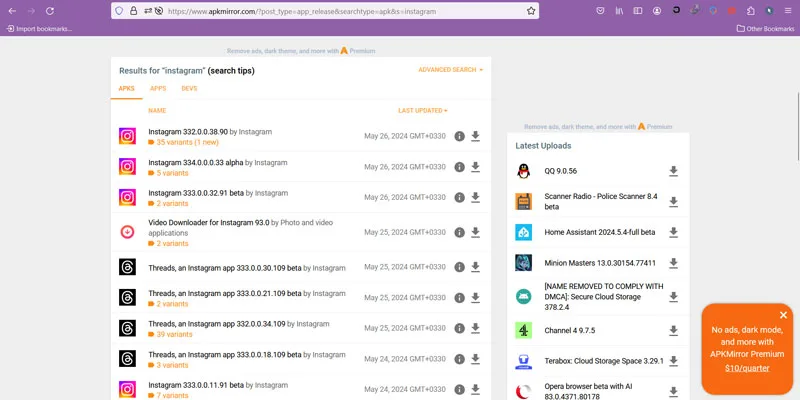The image size is (800, 400).
Task: Open Threads 333.0.0.30.109 beta release link
Action: (225, 268)
